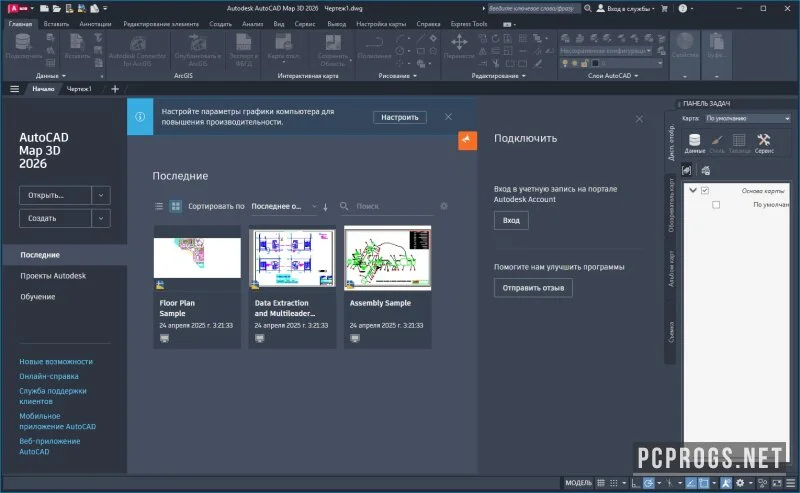Open recent files settings gear icon
This screenshot has height=493, width=800.
tap(444, 206)
